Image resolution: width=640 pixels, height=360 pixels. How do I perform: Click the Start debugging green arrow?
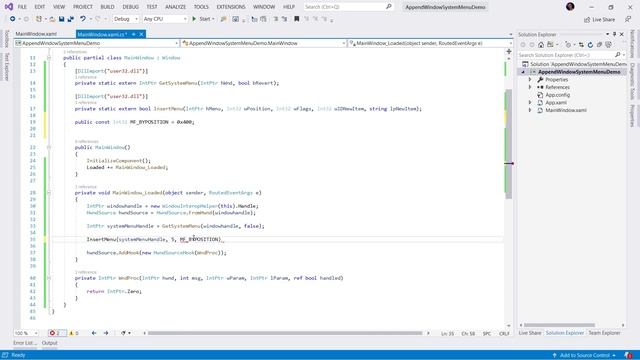coord(194,19)
